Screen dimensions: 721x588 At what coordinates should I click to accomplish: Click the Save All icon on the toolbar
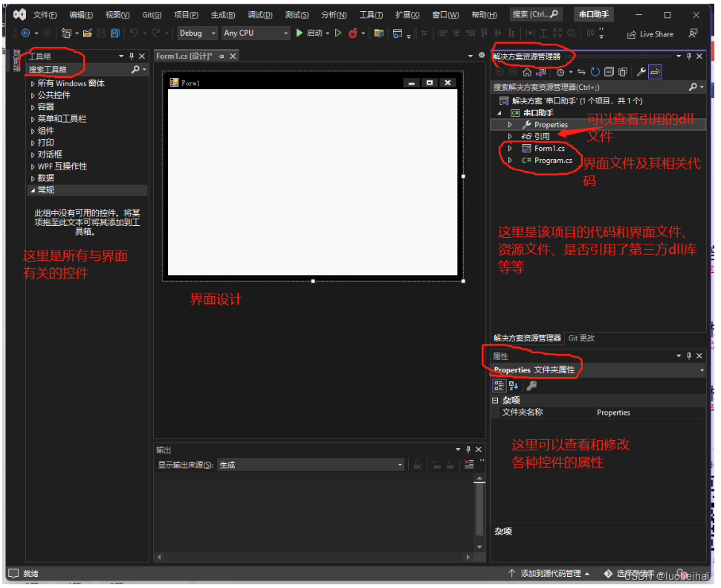pos(114,33)
